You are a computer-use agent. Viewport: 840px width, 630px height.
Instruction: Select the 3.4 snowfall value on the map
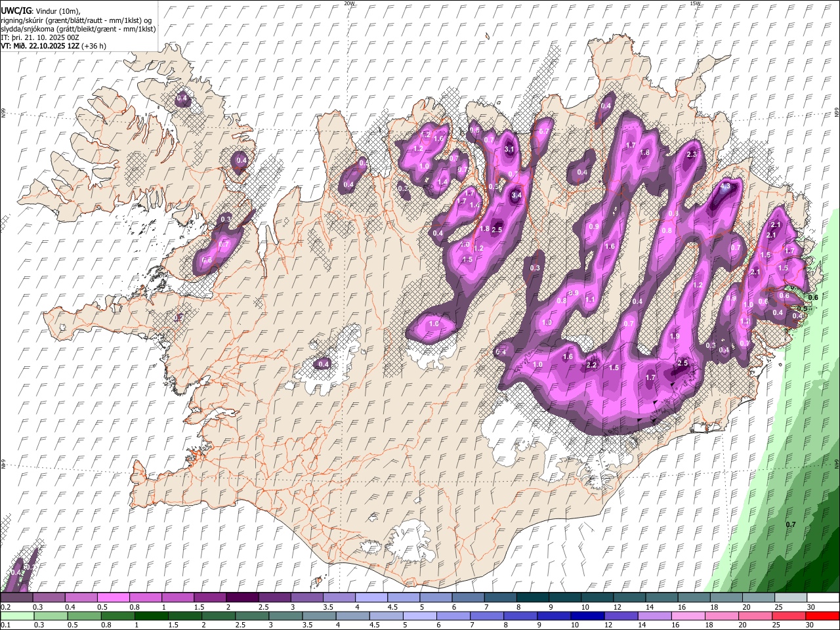[x=516, y=195]
